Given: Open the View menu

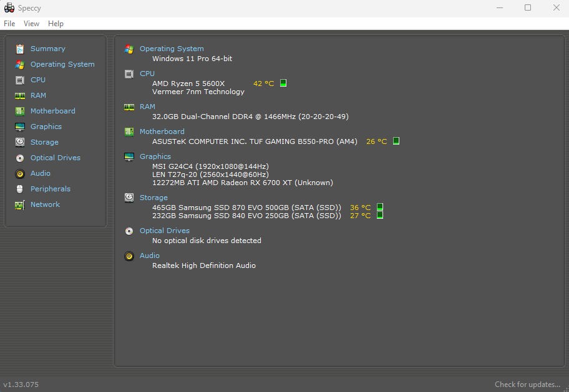Looking at the screenshot, I should [x=31, y=24].
